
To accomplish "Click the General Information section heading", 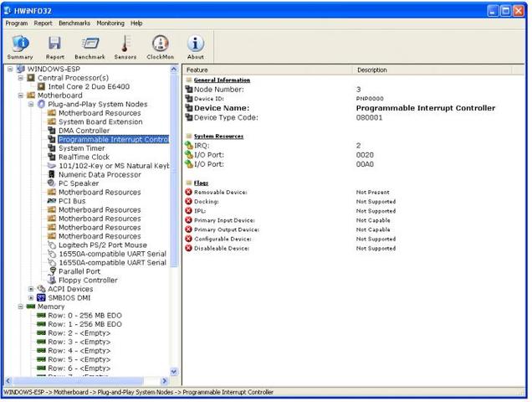I will [x=222, y=80].
